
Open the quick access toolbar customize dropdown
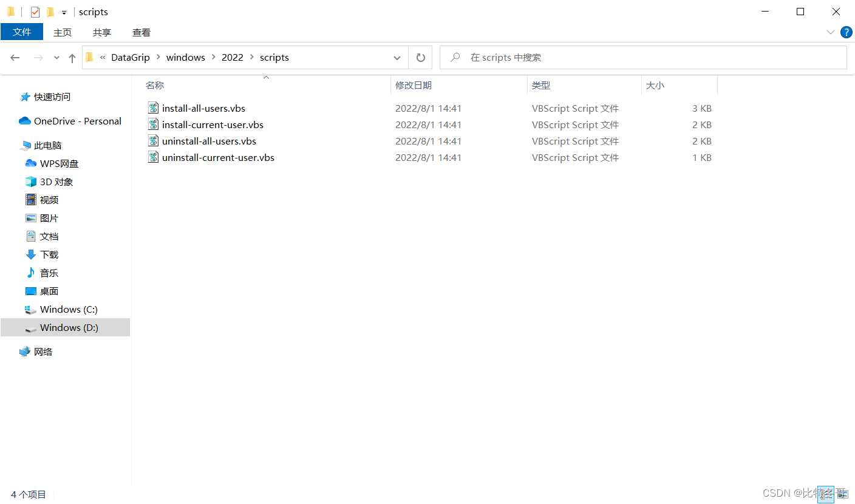tap(64, 12)
